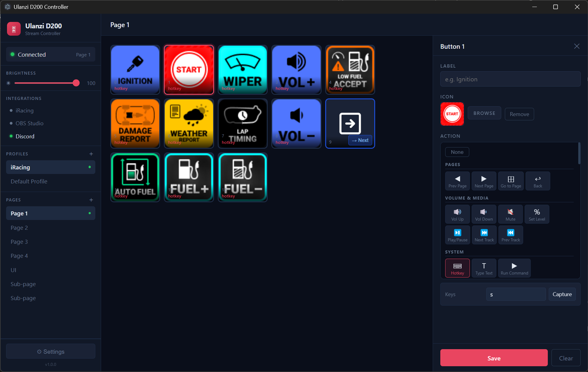Open Page 4 in pages list
The image size is (588, 372).
click(51, 256)
